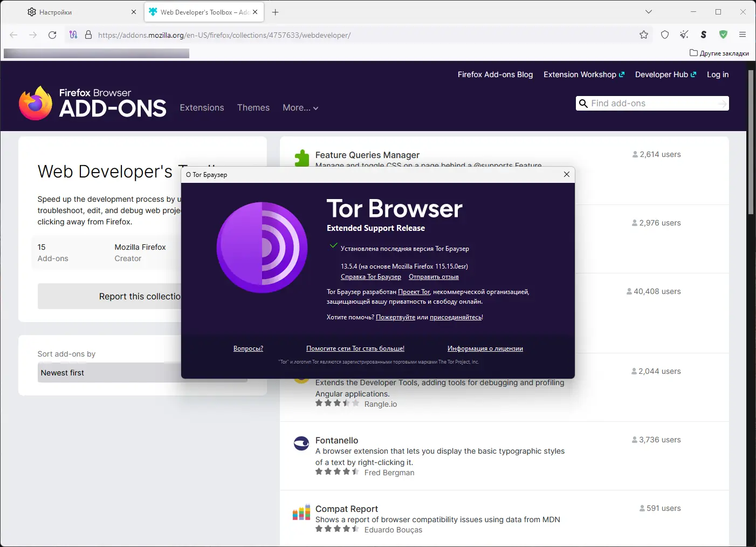This screenshot has width=756, height=547.
Task: Click the gear icon on the Настройки tab
Action: (x=32, y=12)
